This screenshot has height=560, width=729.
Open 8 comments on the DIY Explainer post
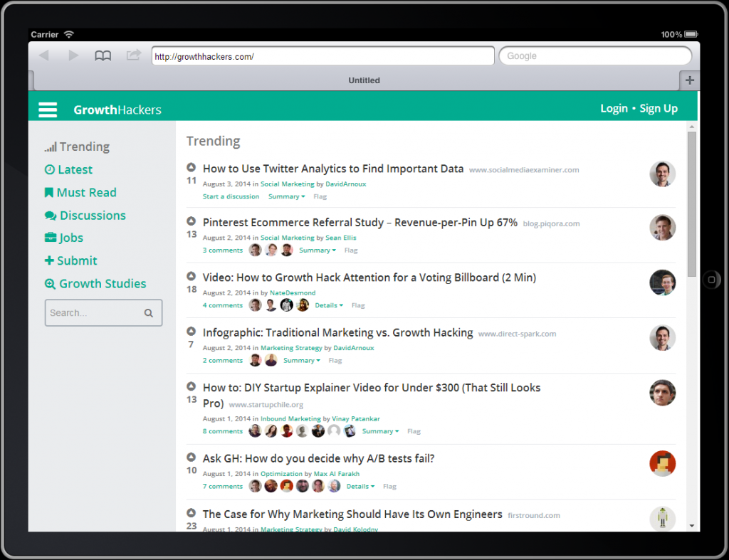point(223,431)
